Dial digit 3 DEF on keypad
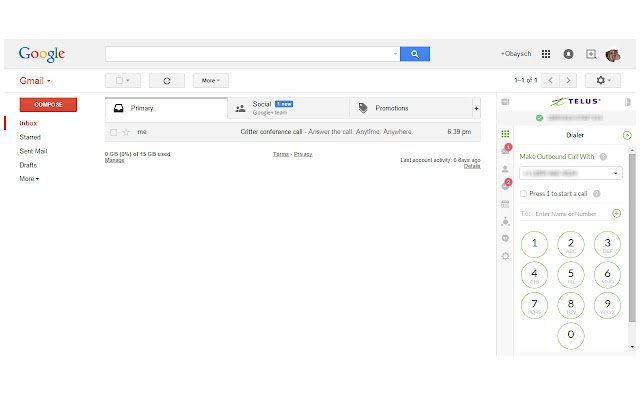This screenshot has width=640, height=400. point(607,244)
